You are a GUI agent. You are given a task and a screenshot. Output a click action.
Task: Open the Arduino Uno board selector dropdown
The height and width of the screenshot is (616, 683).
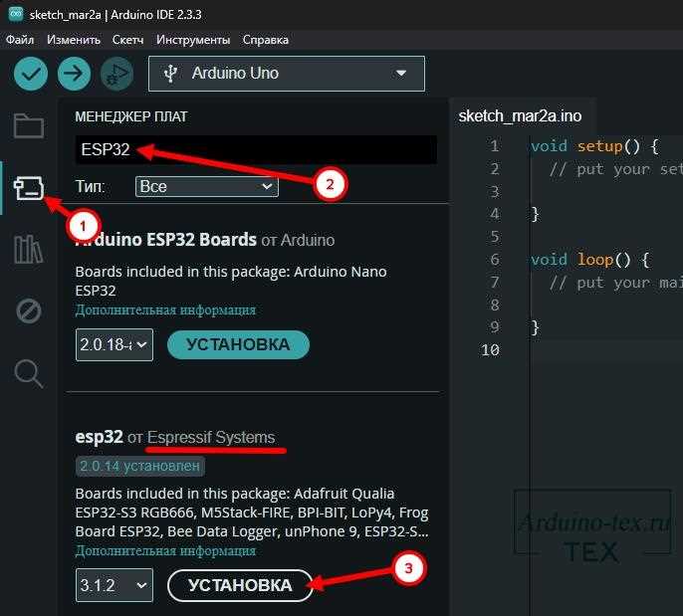pos(286,74)
